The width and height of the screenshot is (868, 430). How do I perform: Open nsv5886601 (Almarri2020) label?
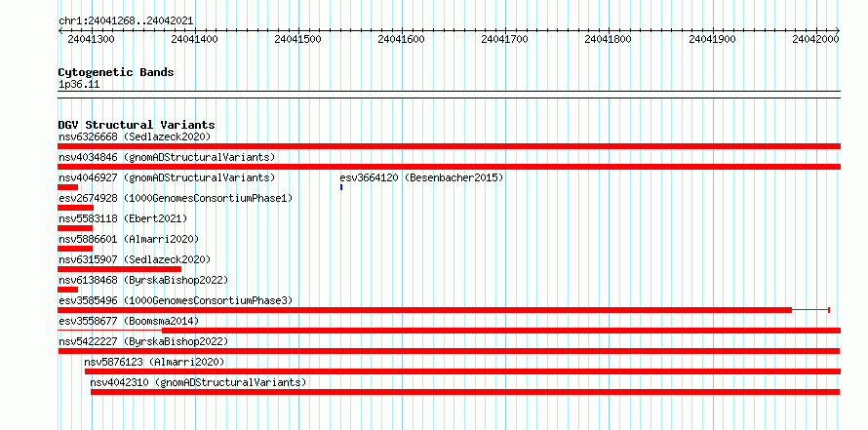pyautogui.click(x=129, y=239)
